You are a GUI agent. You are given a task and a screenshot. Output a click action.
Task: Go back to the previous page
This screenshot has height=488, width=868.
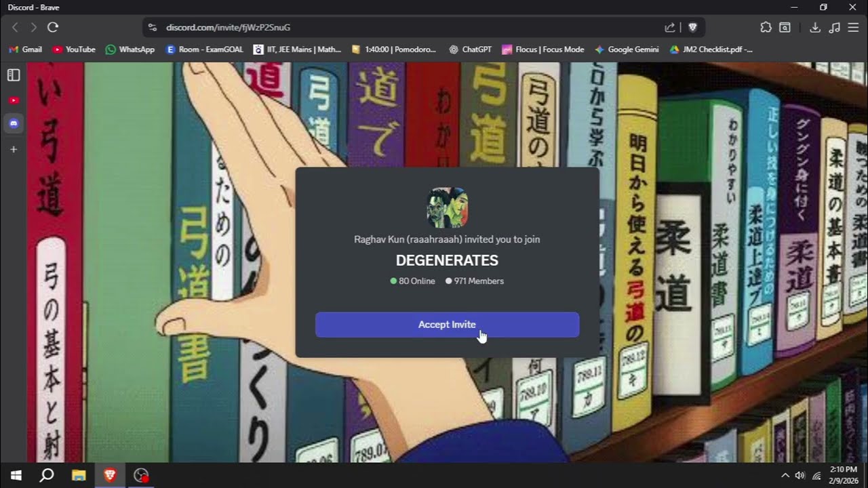(x=15, y=27)
